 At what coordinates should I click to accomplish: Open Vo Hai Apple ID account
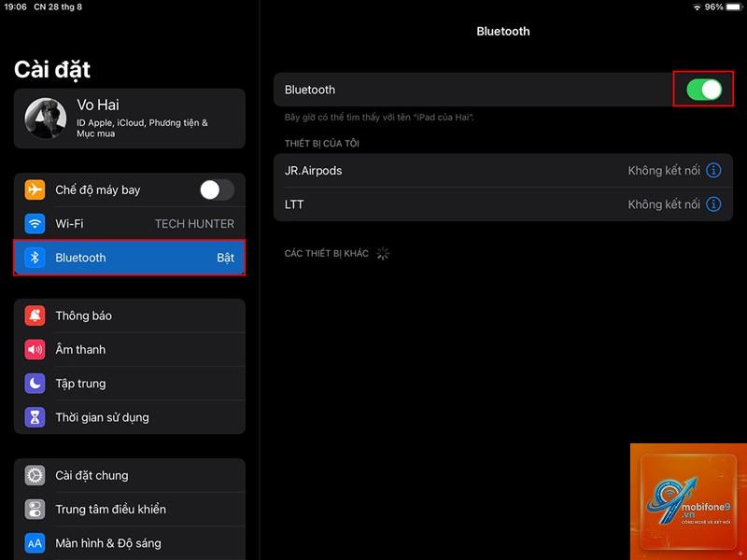pos(130,119)
